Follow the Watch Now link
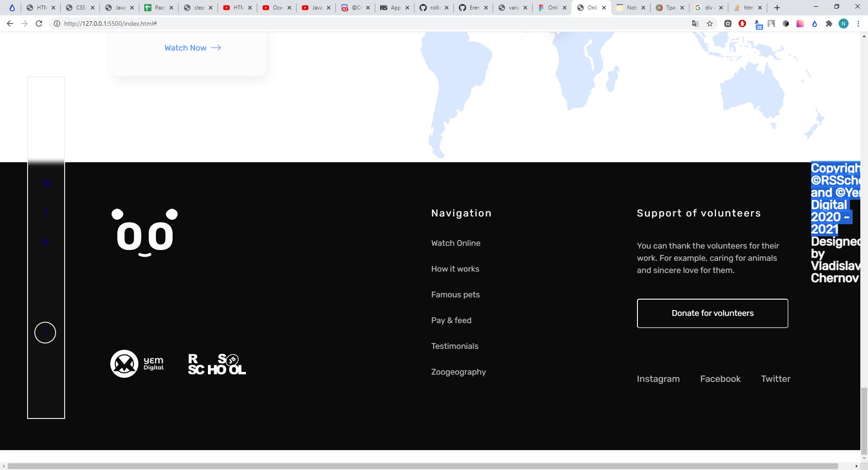This screenshot has width=868, height=470. [x=193, y=48]
